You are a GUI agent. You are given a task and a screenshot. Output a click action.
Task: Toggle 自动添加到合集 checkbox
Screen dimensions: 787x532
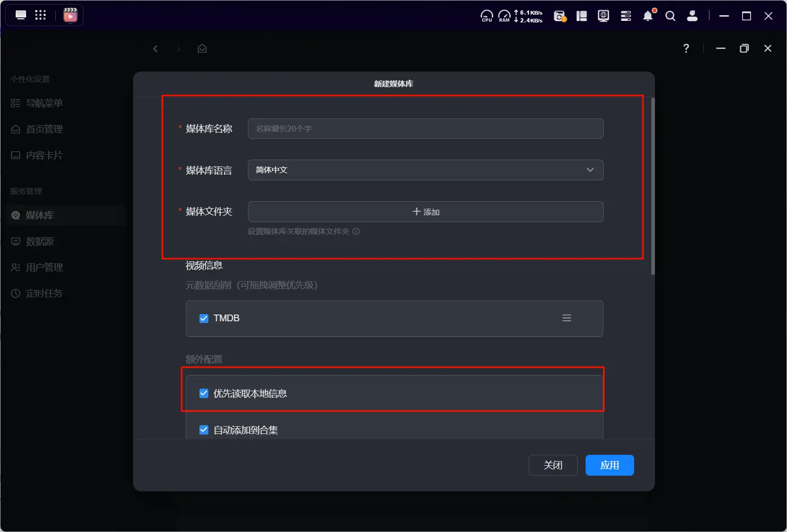[204, 430]
